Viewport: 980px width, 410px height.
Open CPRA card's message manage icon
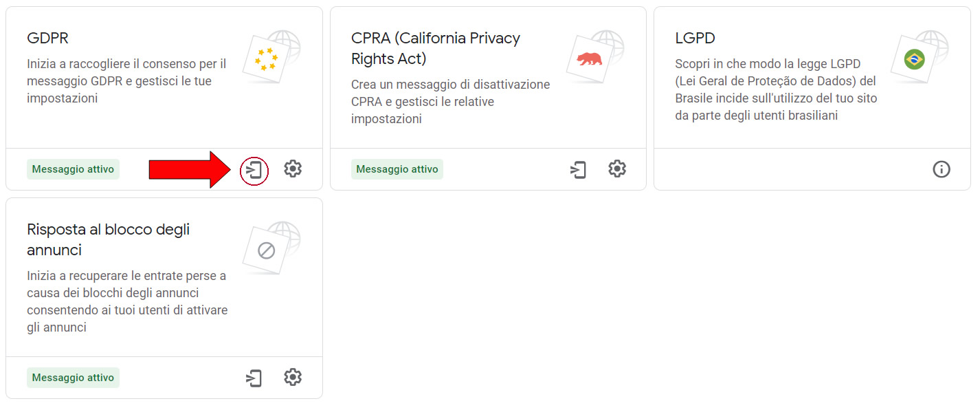click(x=579, y=169)
